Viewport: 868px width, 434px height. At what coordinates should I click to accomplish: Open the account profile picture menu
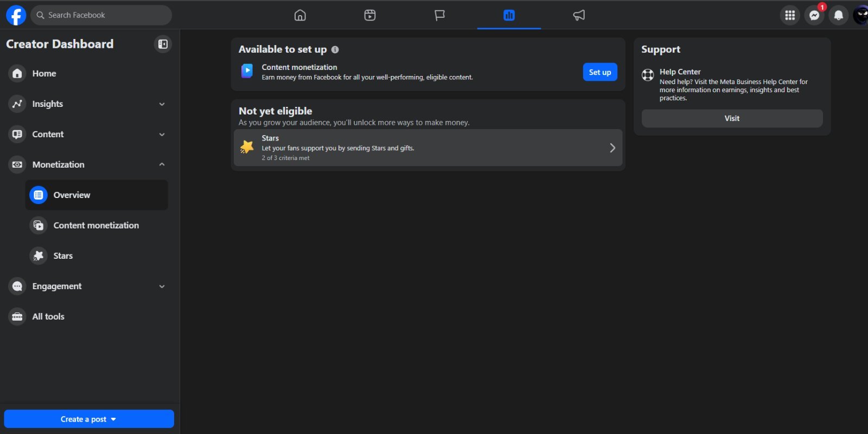tap(861, 15)
